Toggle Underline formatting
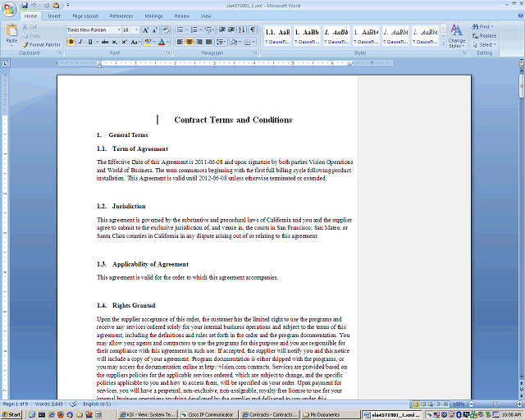 tap(90, 42)
